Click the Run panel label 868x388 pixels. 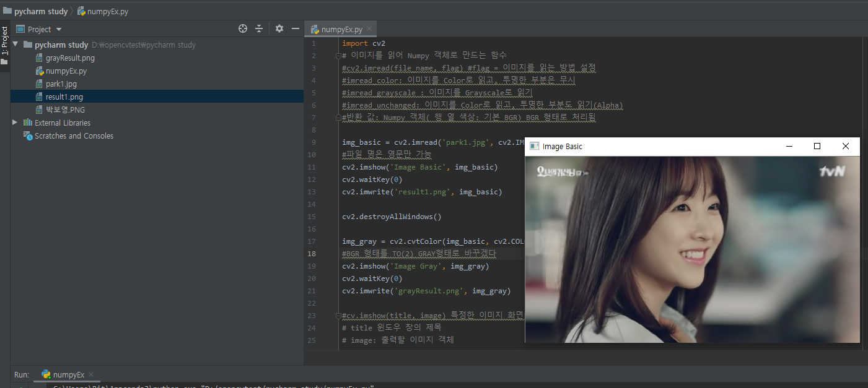[22, 374]
